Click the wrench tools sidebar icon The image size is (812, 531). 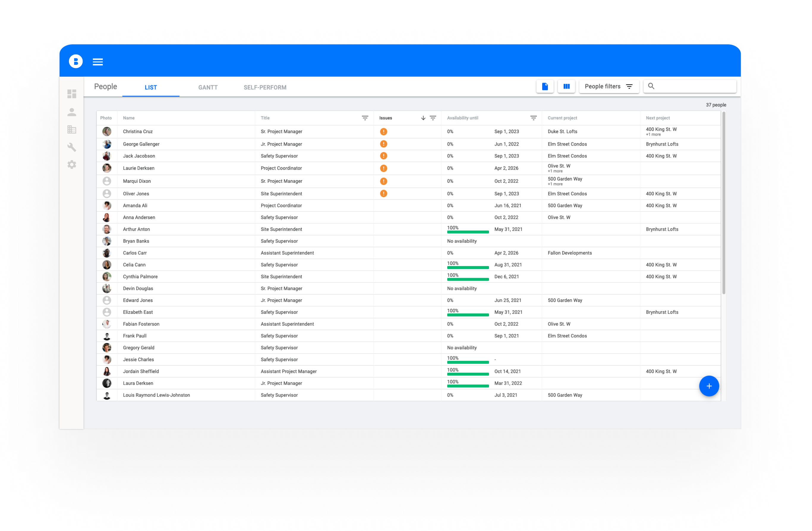[72, 147]
